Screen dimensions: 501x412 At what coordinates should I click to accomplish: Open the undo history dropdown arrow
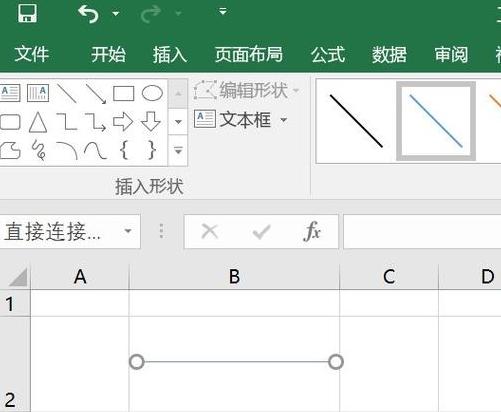[116, 14]
